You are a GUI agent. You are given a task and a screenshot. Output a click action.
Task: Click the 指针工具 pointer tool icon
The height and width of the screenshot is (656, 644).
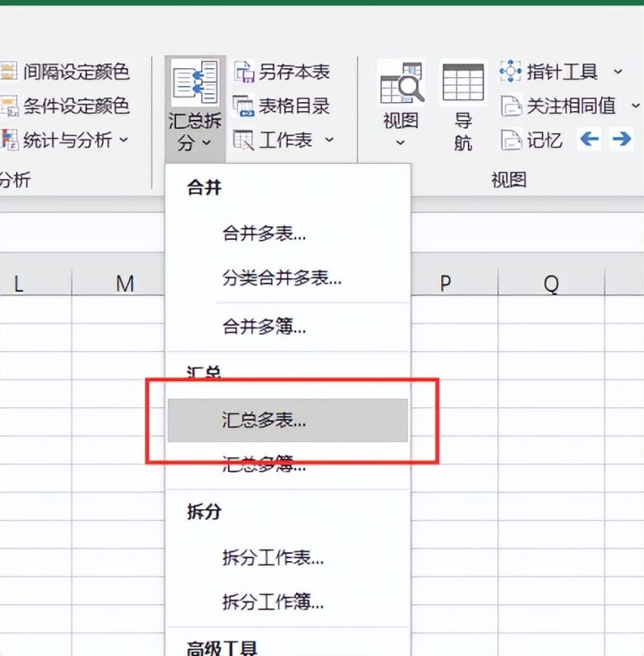click(x=511, y=72)
